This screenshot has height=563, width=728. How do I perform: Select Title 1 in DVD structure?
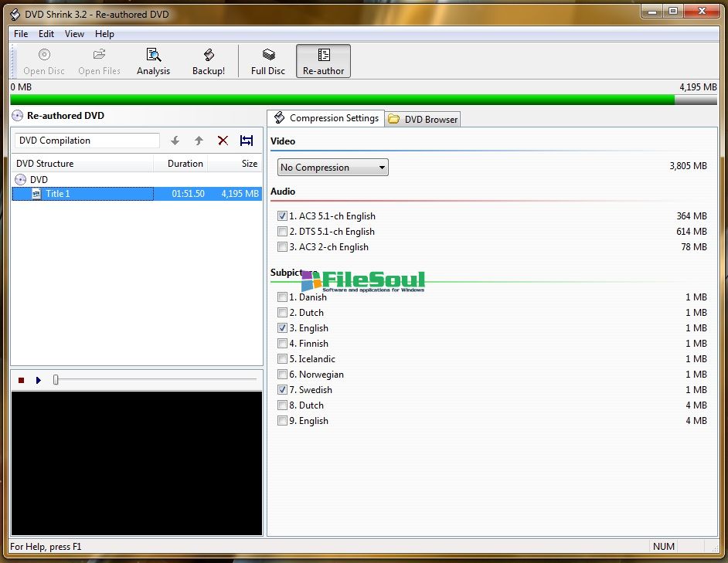click(x=58, y=194)
